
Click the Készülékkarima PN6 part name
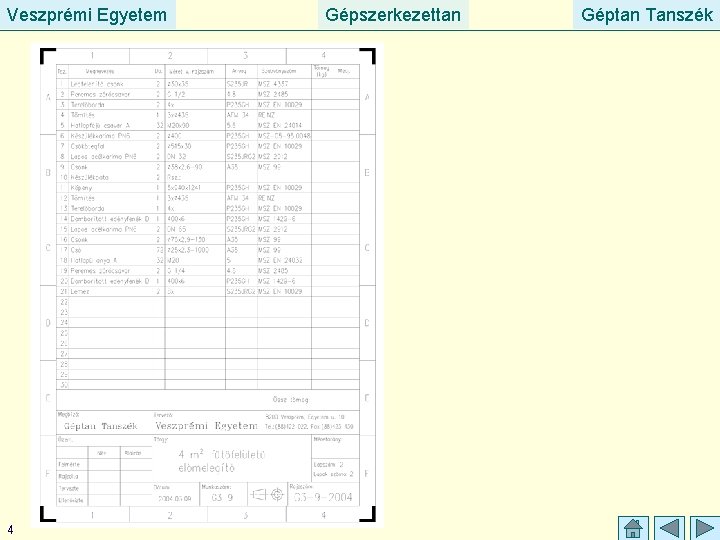click(100, 136)
